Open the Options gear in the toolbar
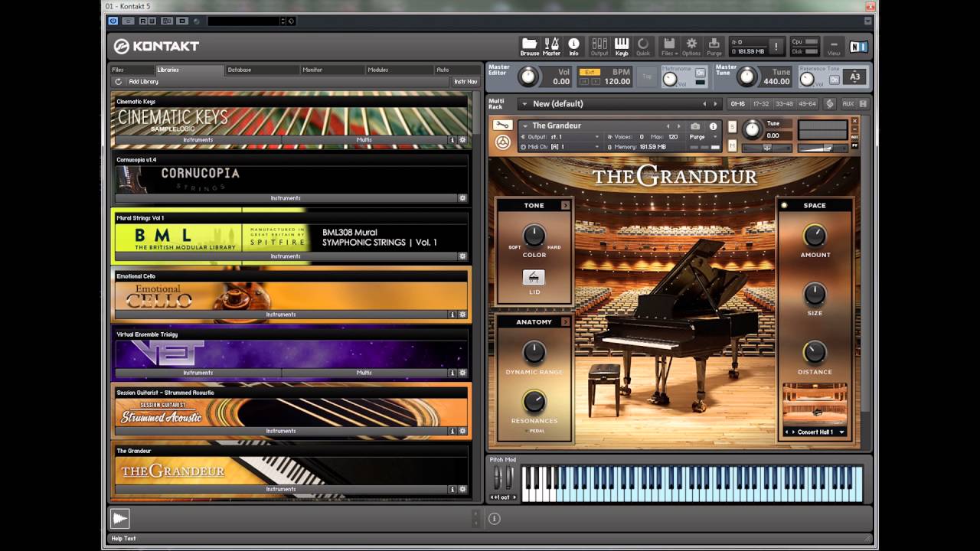This screenshot has height=551, width=980. [x=691, y=46]
